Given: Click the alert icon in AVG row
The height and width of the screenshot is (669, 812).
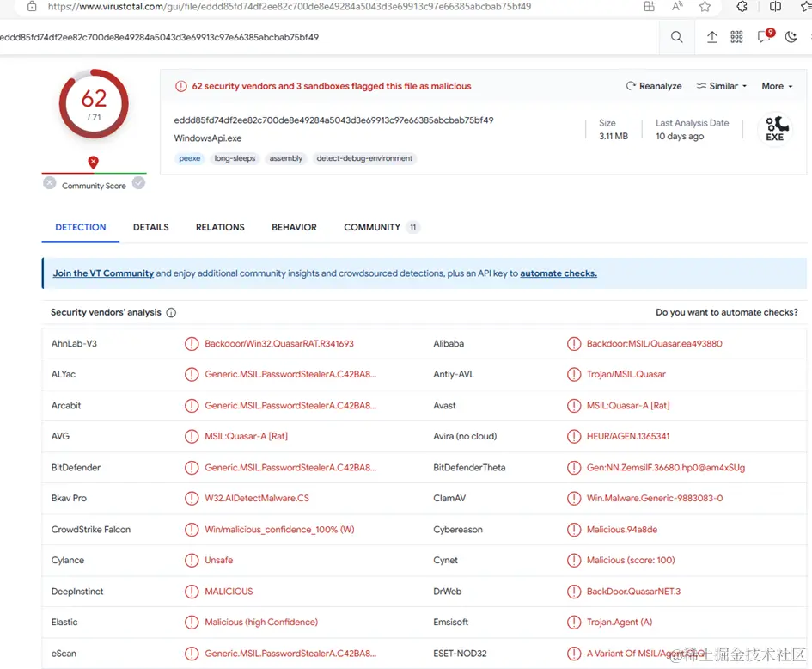Looking at the screenshot, I should [x=192, y=436].
